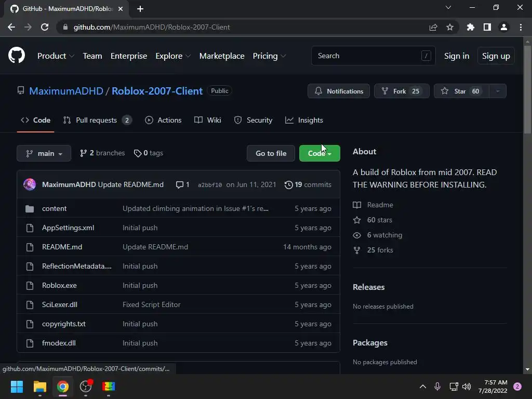Click the GitHub octocat logo
Screen dimensions: 532x399
[16, 56]
